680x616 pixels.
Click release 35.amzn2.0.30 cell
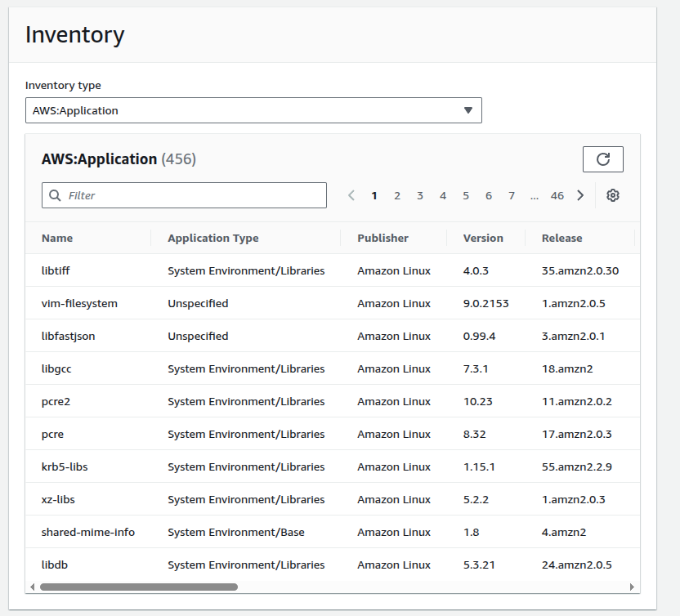pyautogui.click(x=580, y=270)
